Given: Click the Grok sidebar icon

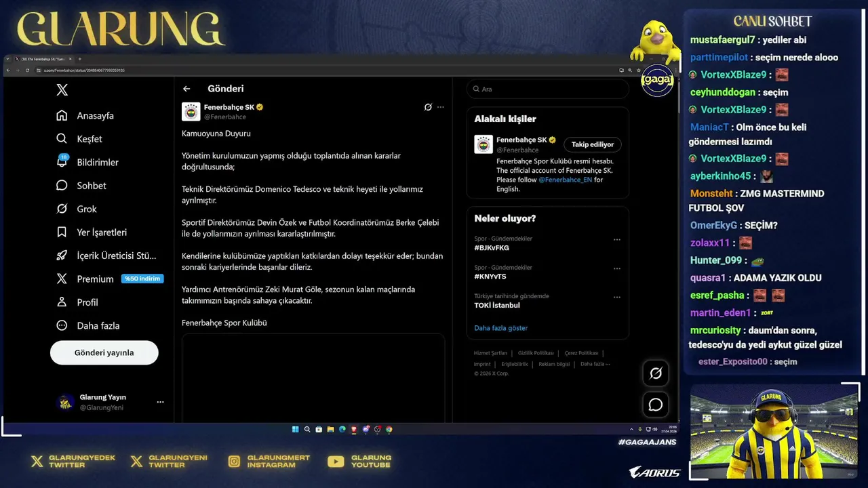Looking at the screenshot, I should [x=62, y=209].
